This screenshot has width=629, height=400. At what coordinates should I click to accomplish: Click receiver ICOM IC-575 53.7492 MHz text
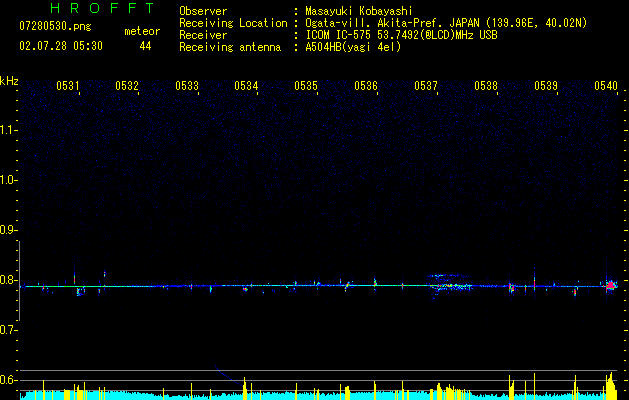pos(401,35)
